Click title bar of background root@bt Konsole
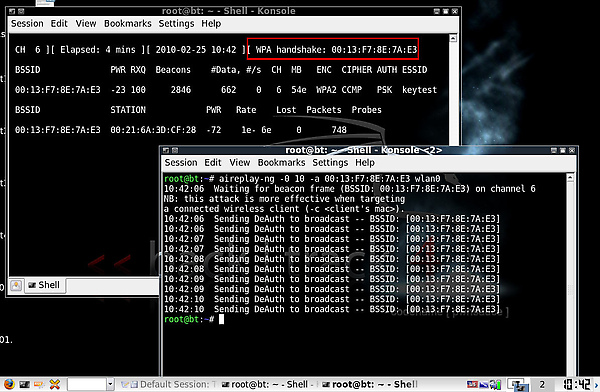The height and width of the screenshot is (392, 600). 228,11
